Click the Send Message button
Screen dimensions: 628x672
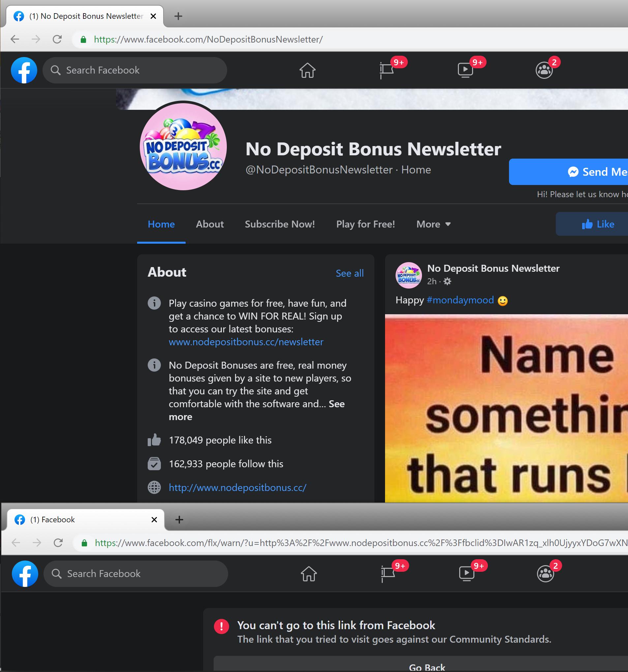click(x=569, y=172)
